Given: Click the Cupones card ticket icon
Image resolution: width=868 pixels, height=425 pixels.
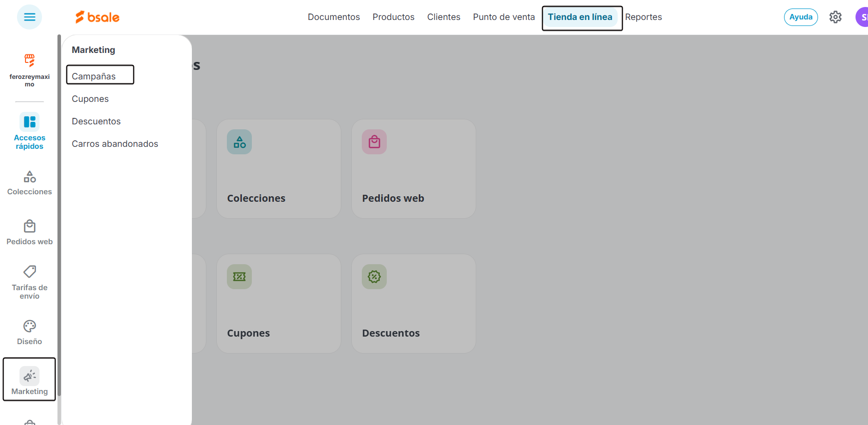Looking at the screenshot, I should point(239,277).
